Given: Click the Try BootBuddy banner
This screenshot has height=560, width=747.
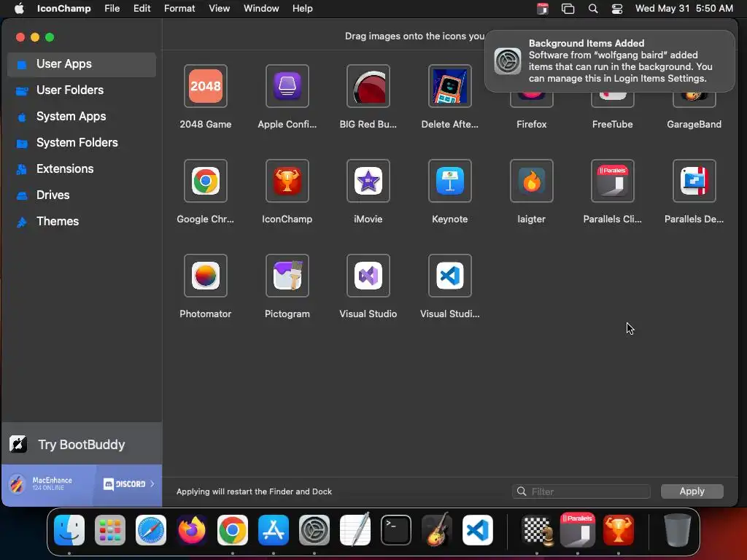Looking at the screenshot, I should (x=82, y=444).
